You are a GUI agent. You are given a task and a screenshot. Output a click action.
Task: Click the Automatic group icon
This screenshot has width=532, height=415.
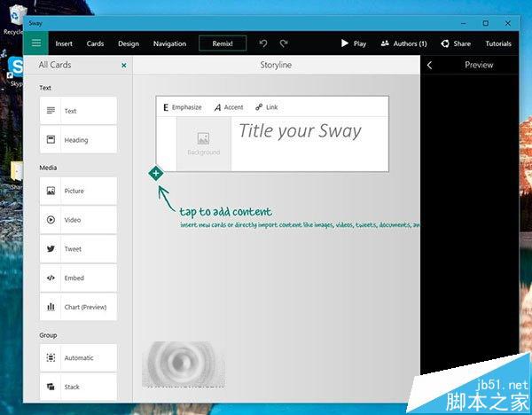click(x=51, y=357)
